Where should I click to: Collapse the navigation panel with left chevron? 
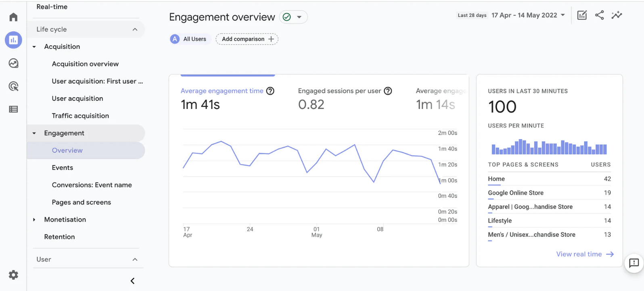pos(132,281)
